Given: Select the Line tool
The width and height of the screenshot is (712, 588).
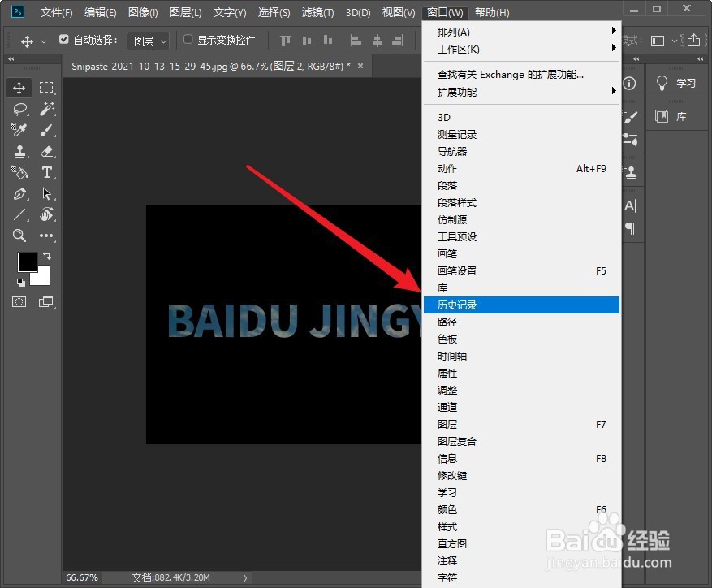Looking at the screenshot, I should click(19, 214).
